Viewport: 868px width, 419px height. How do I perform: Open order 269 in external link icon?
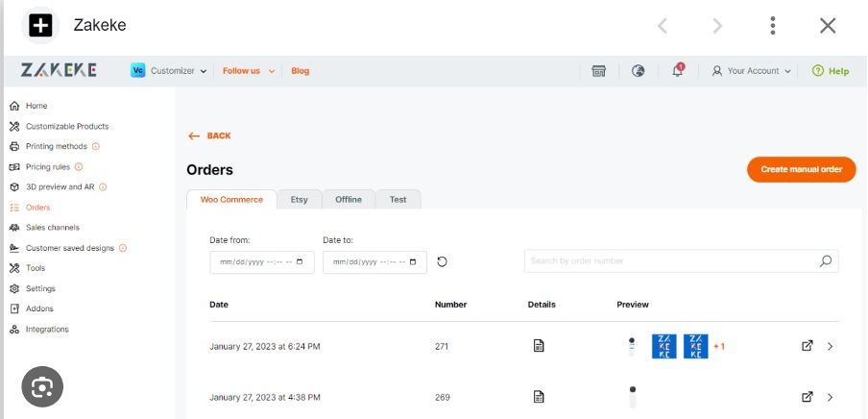tap(808, 397)
